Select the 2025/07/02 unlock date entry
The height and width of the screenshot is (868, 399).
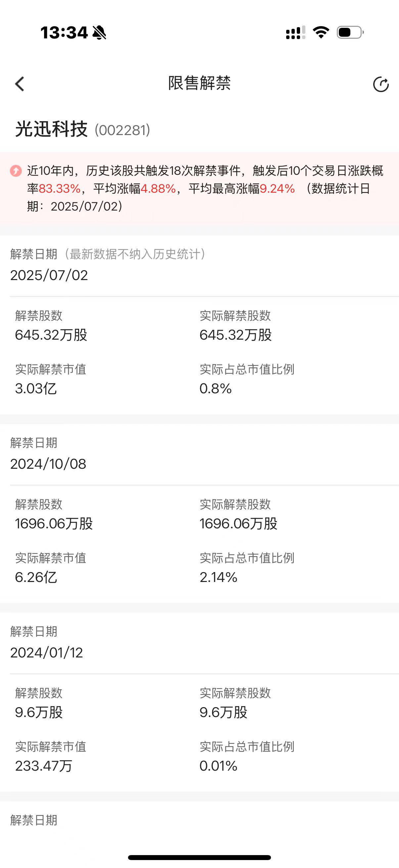[x=49, y=275]
